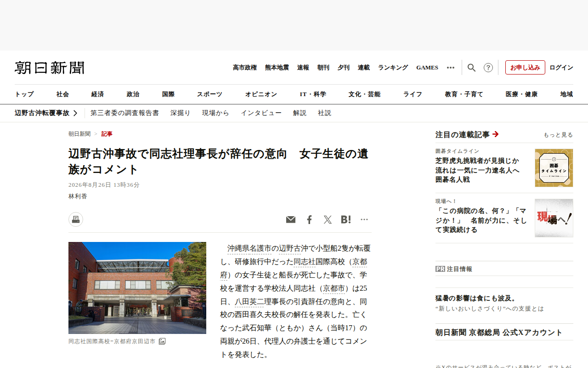
Task: Print the article with the printer icon
Action: pyautogui.click(x=76, y=219)
